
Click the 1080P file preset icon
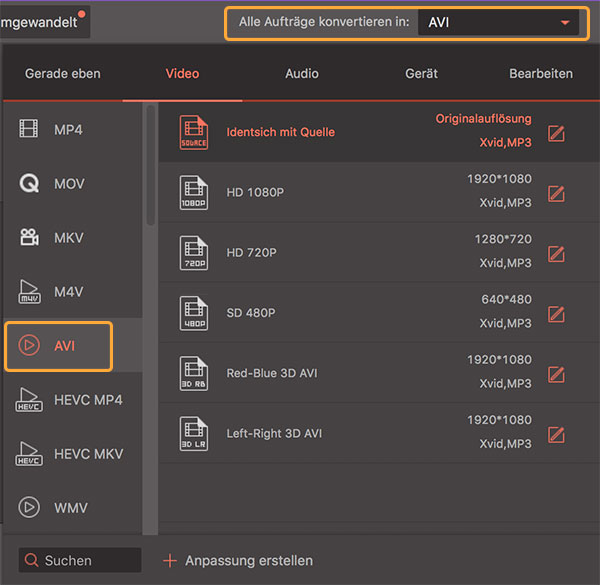pyautogui.click(x=194, y=192)
